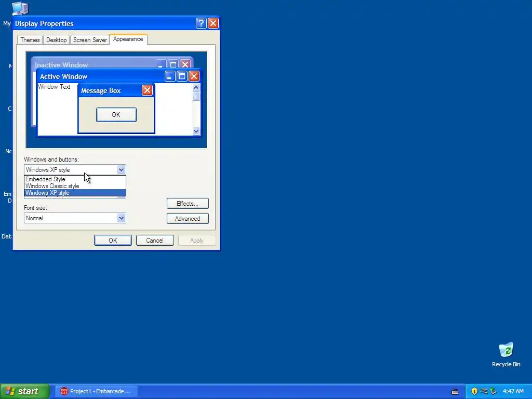Select the Appearance tab
The width and height of the screenshot is (532, 399).
pyautogui.click(x=128, y=39)
